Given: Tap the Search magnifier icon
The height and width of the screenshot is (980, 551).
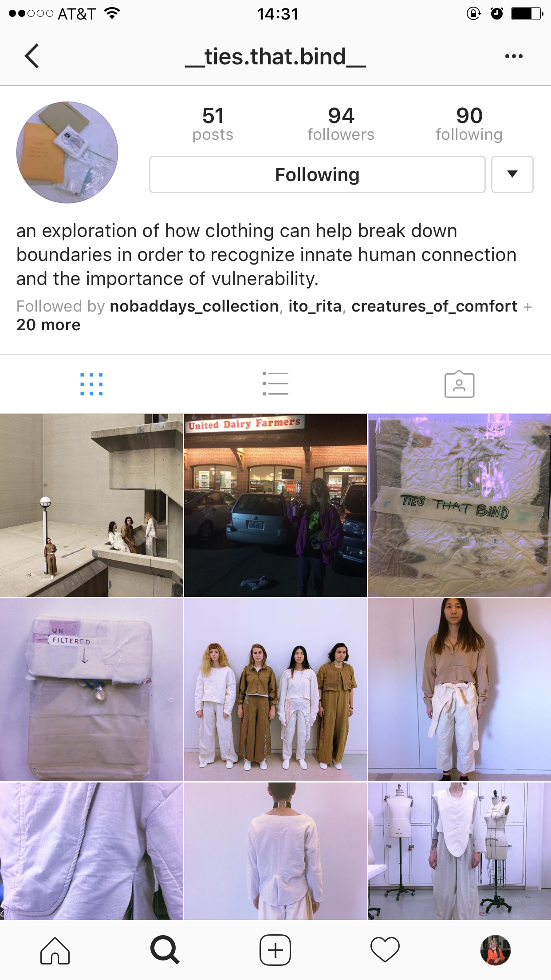Looking at the screenshot, I should pos(165,950).
